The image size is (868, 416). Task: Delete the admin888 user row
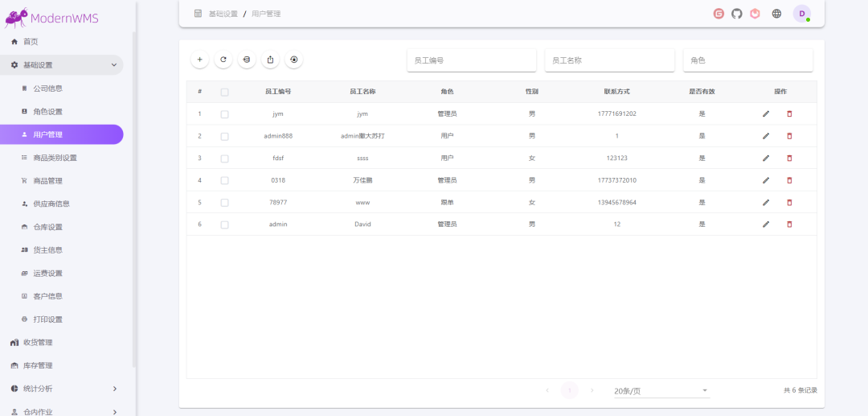(x=789, y=136)
